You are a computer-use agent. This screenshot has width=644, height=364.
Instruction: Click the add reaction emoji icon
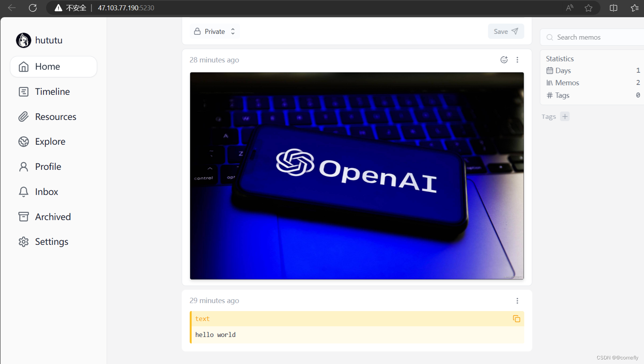(x=504, y=60)
